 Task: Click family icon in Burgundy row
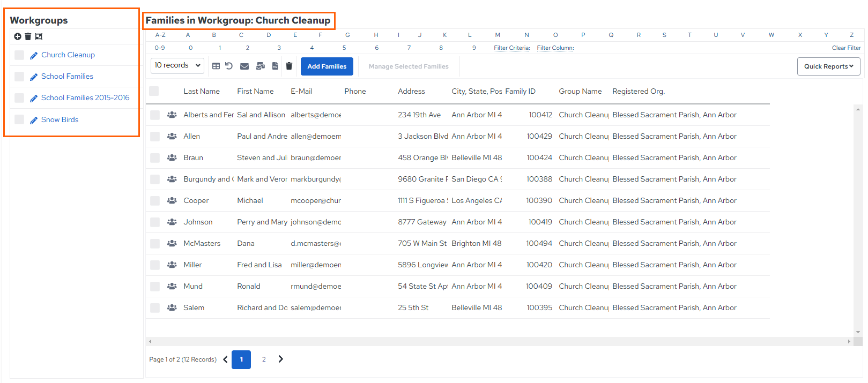[x=172, y=179]
